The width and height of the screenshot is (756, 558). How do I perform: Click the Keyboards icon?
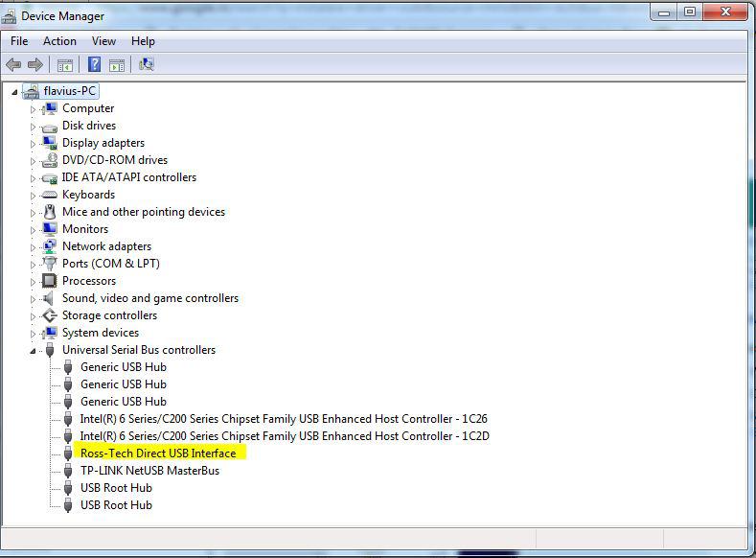tap(50, 195)
